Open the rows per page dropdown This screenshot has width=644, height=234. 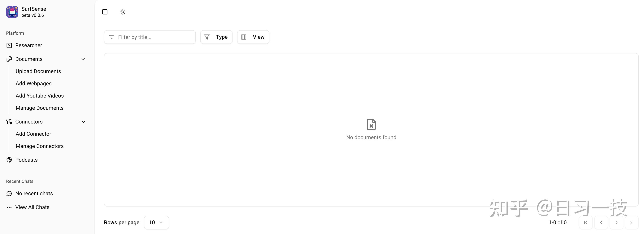point(156,223)
